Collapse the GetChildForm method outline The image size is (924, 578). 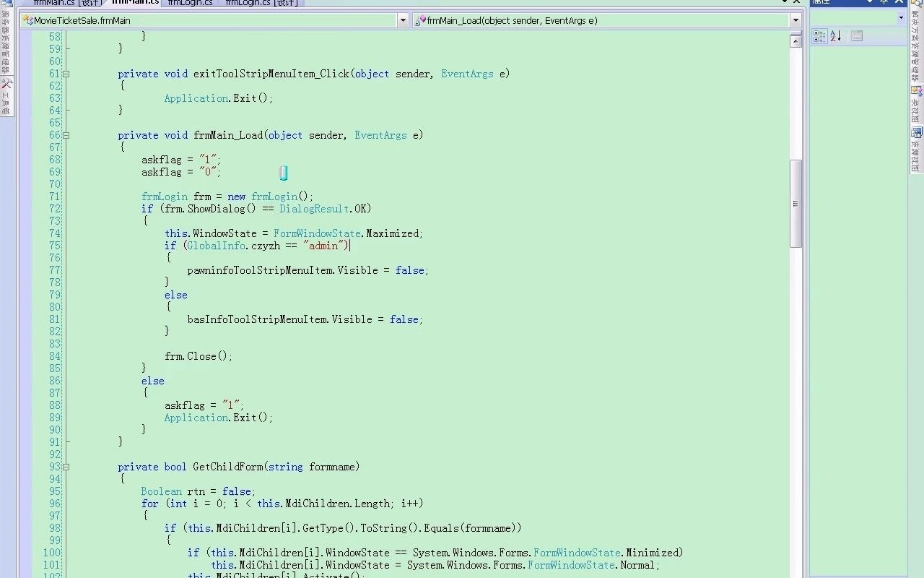66,467
